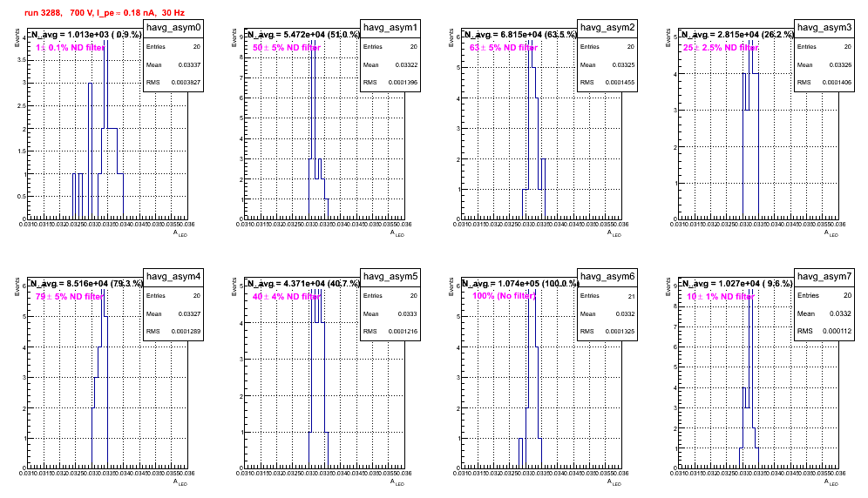Click Entries value 20 in havg_asym0 stats
The height and width of the screenshot is (498, 868).
coord(196,47)
